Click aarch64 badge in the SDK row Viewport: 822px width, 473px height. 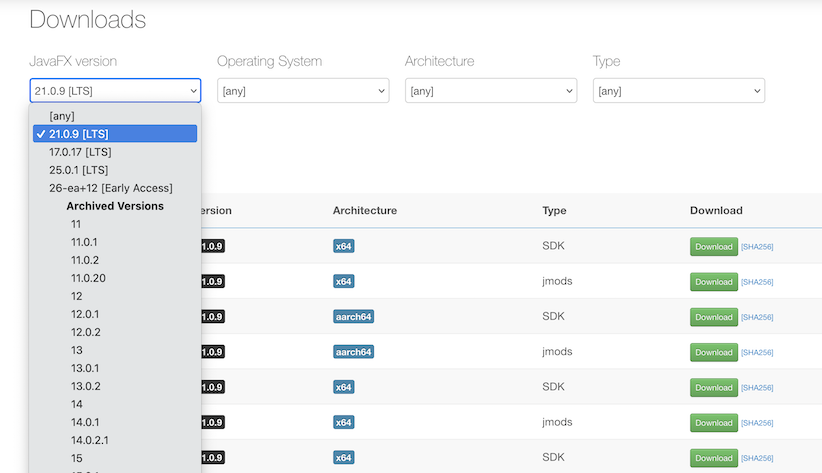tap(353, 317)
